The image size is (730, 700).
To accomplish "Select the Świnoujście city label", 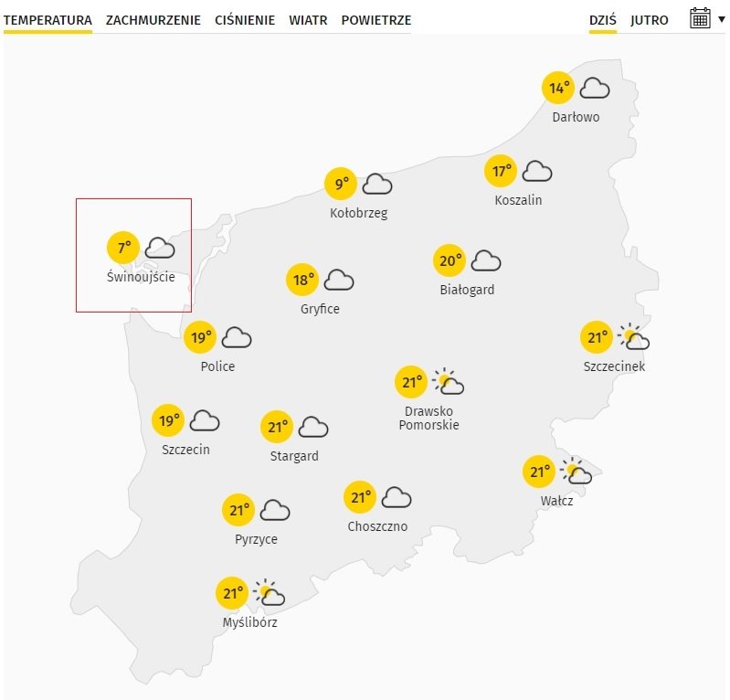I will [x=141, y=277].
